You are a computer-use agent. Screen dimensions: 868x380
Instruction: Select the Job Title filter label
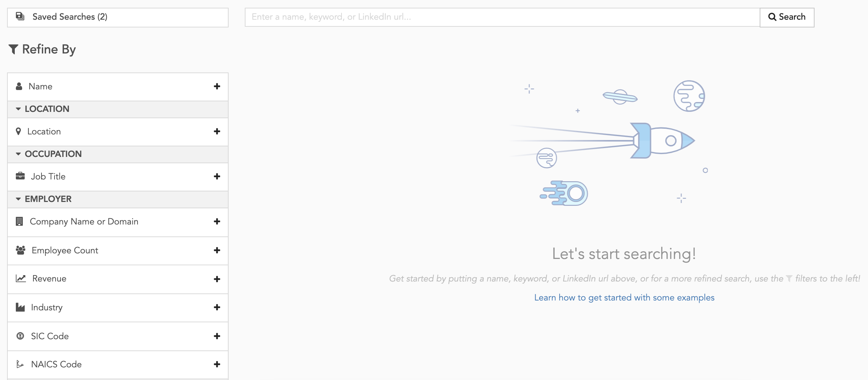pyautogui.click(x=48, y=177)
